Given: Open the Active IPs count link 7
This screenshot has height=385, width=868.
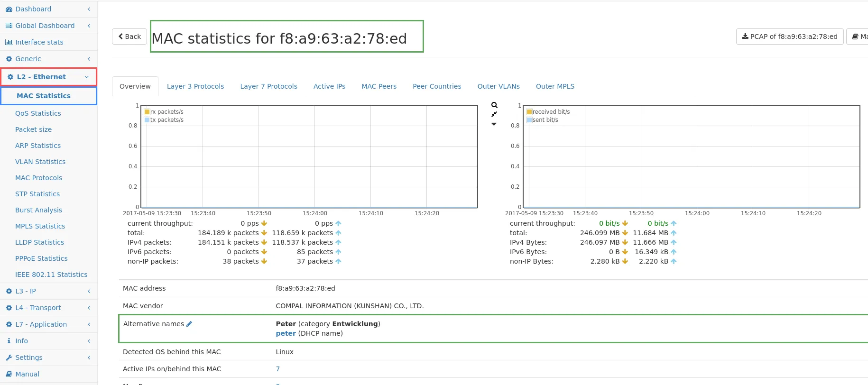Looking at the screenshot, I should 278,369.
